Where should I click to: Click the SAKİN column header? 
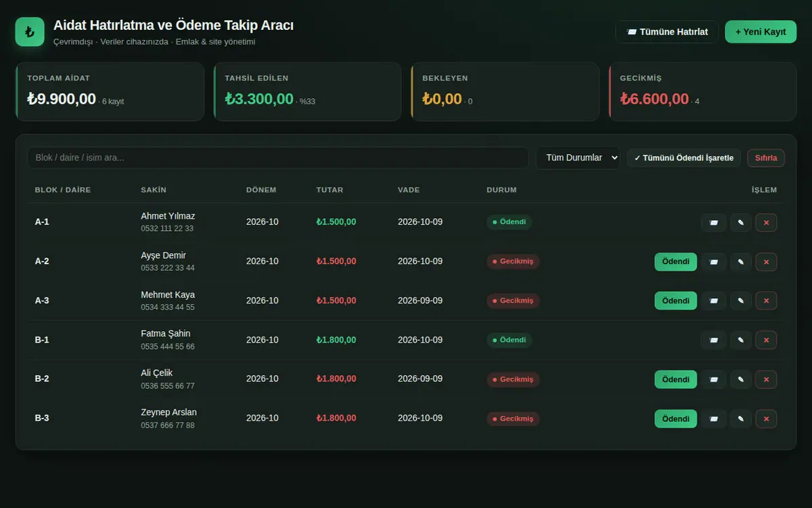coord(154,190)
